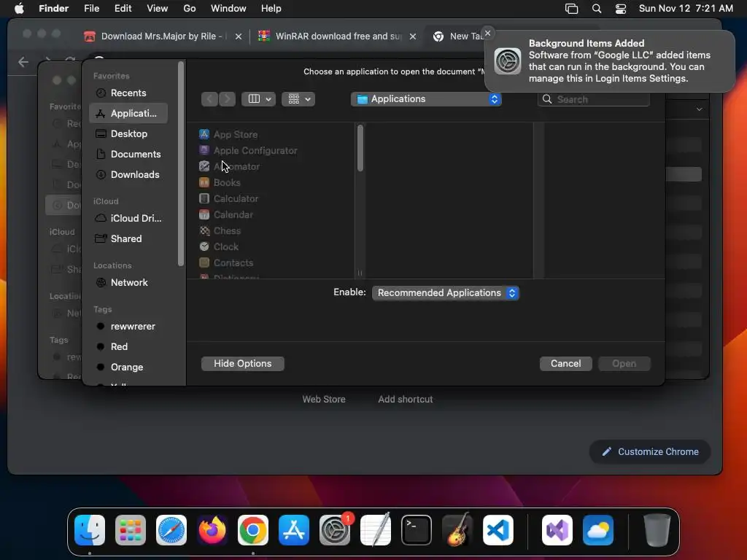Open the Window menu

point(228,9)
